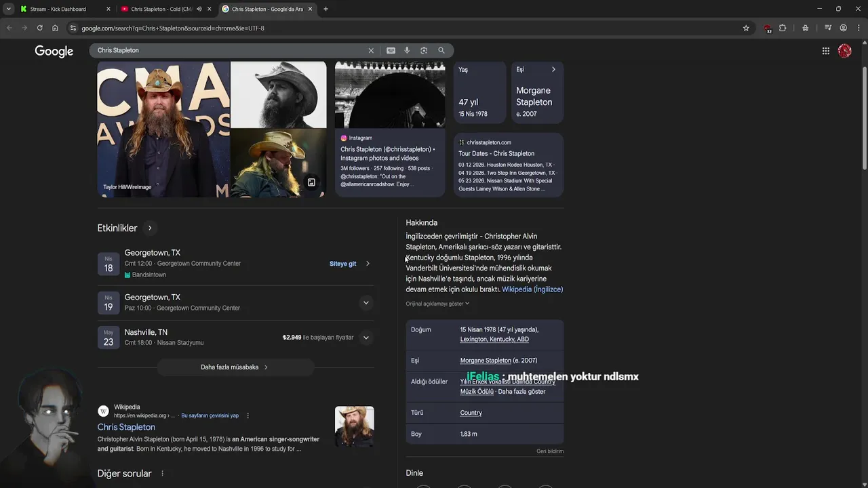Viewport: 868px width, 488px height.
Task: Open the Google account avatar
Action: click(x=845, y=51)
